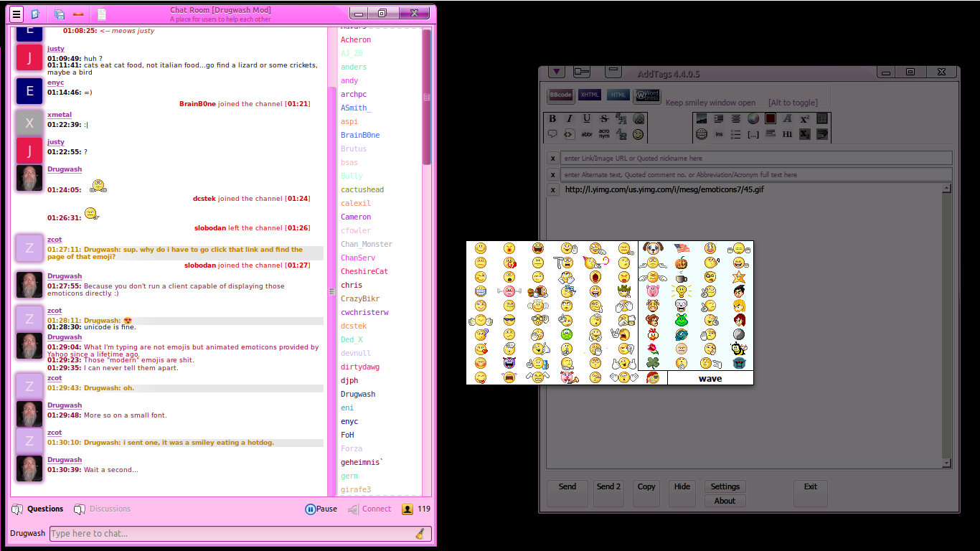
Task: Insert quote speech-bubble tag in AddTags
Action: tap(552, 134)
